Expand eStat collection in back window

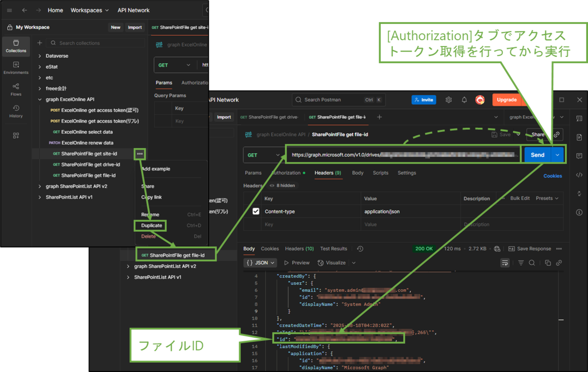point(40,67)
